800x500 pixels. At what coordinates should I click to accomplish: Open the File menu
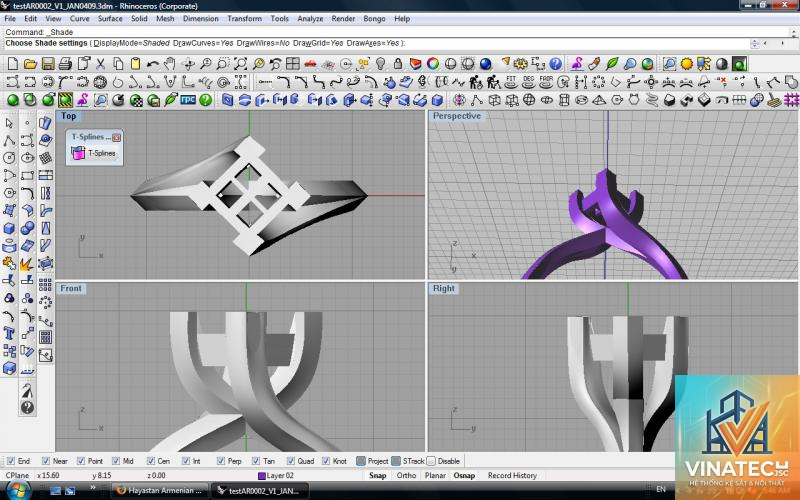pos(10,18)
